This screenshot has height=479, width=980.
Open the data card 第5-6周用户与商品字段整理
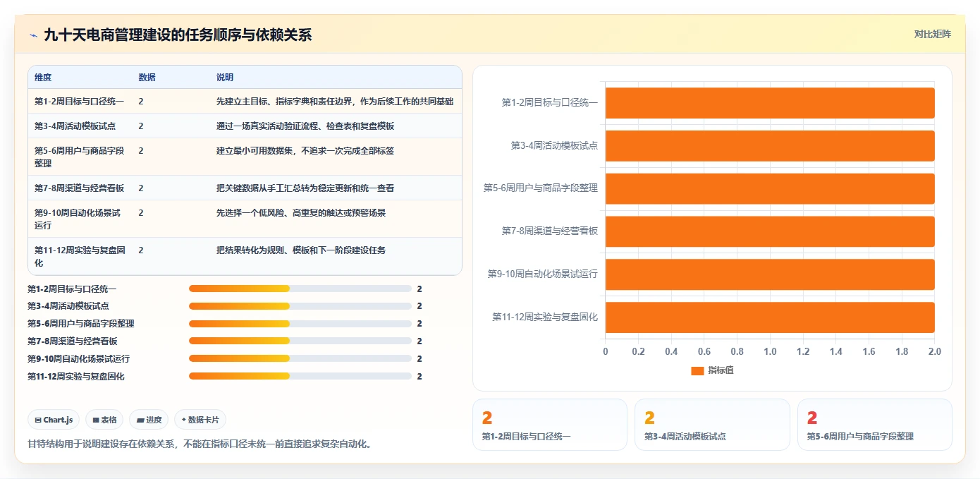[x=875, y=425]
